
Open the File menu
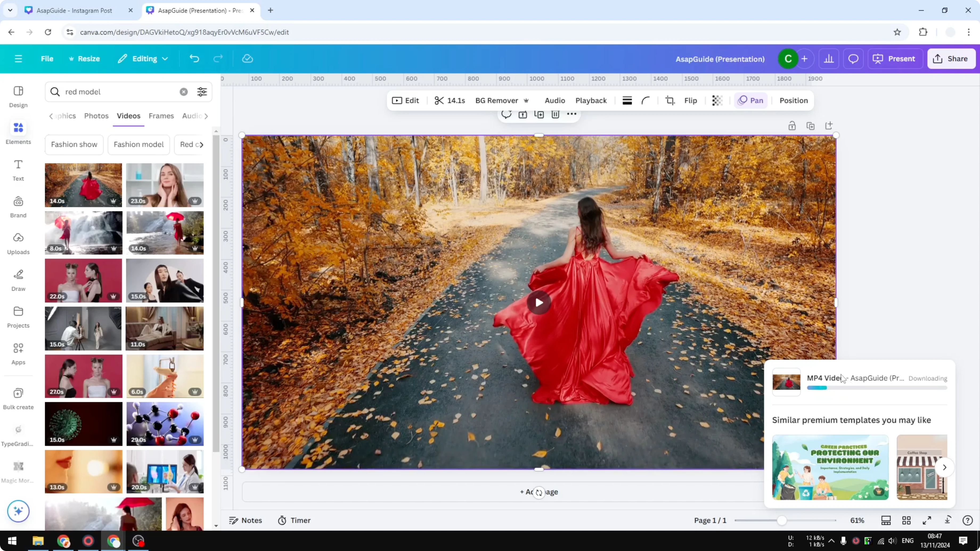[x=47, y=59]
